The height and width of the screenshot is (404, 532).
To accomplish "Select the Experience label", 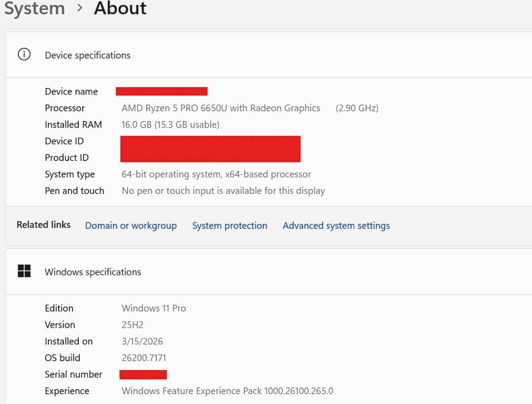I will click(x=67, y=391).
